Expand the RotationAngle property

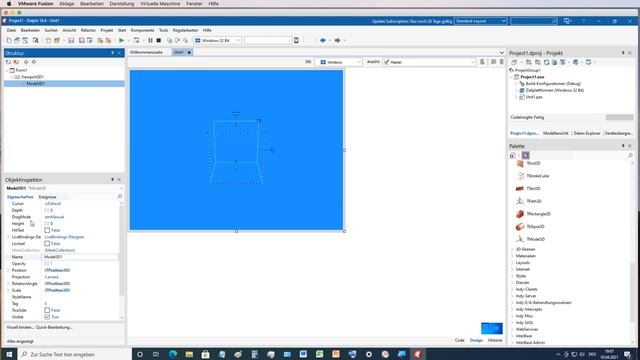tap(8, 284)
